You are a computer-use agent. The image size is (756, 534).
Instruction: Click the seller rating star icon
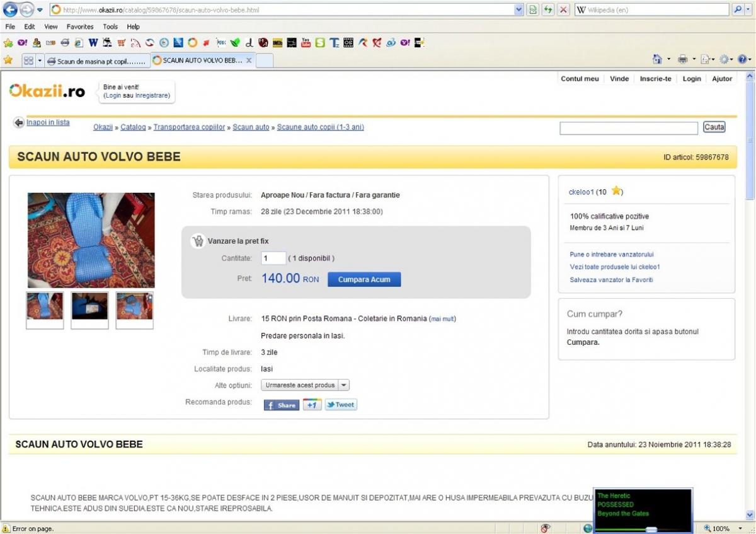pyautogui.click(x=616, y=191)
